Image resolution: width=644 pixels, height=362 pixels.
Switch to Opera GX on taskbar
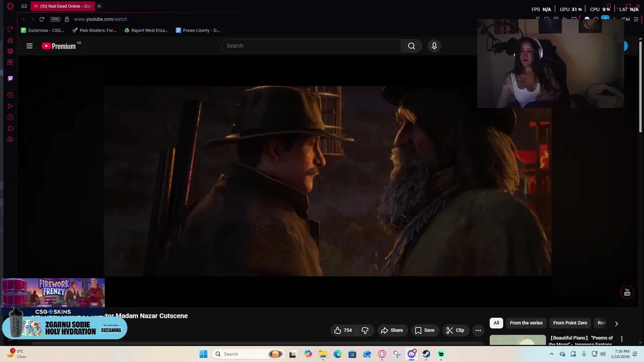382,354
